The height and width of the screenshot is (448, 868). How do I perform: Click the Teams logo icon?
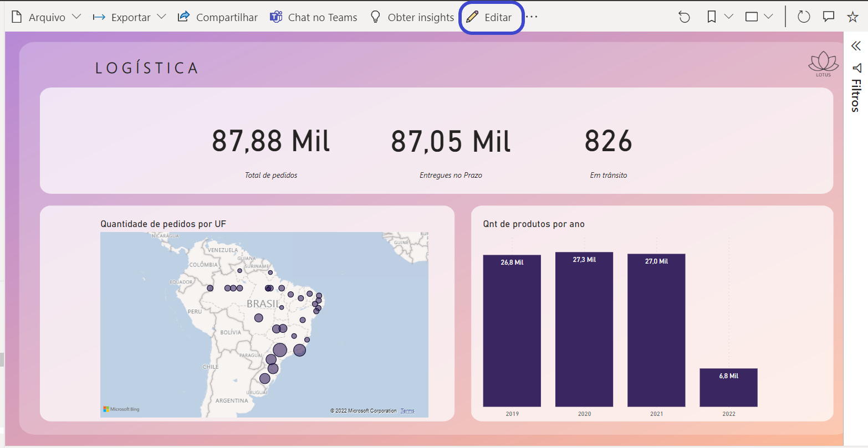pos(276,17)
